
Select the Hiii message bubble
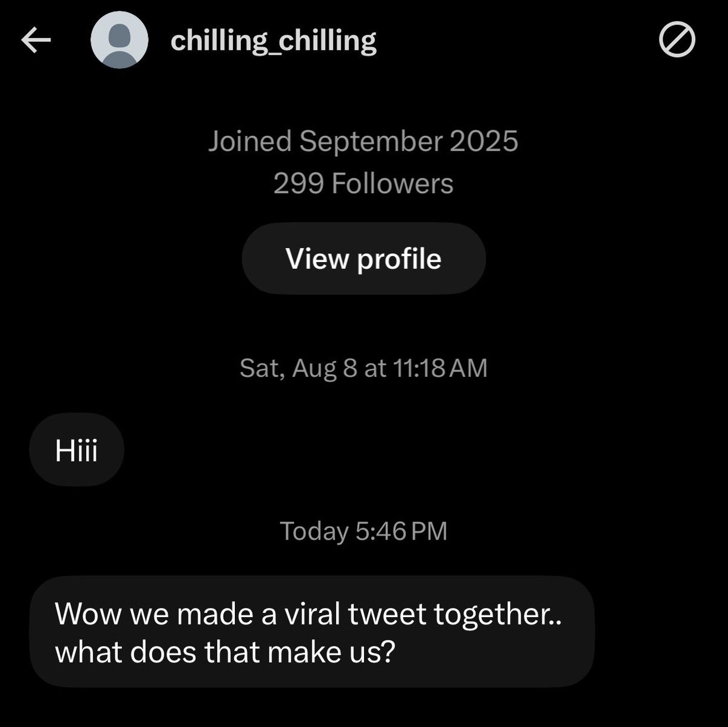point(76,450)
